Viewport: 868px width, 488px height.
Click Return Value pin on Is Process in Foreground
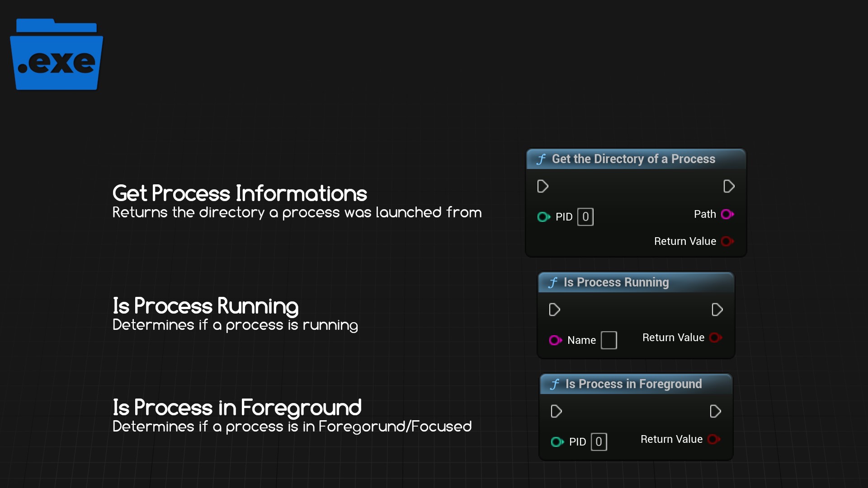(713, 439)
